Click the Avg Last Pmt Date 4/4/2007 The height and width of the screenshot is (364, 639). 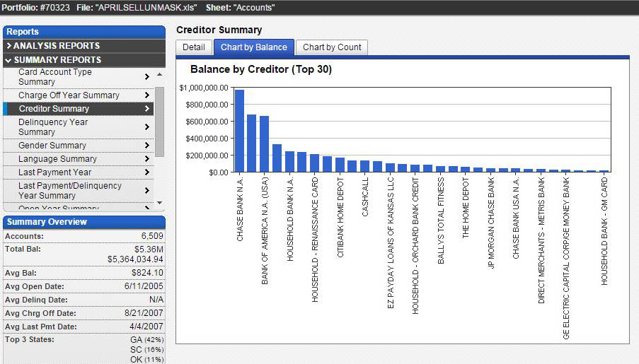coord(146,327)
